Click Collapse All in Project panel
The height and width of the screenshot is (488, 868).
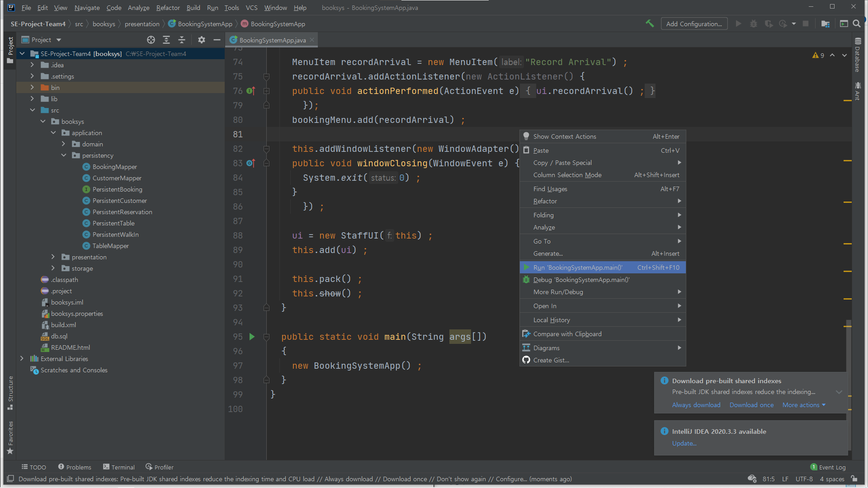coord(182,40)
